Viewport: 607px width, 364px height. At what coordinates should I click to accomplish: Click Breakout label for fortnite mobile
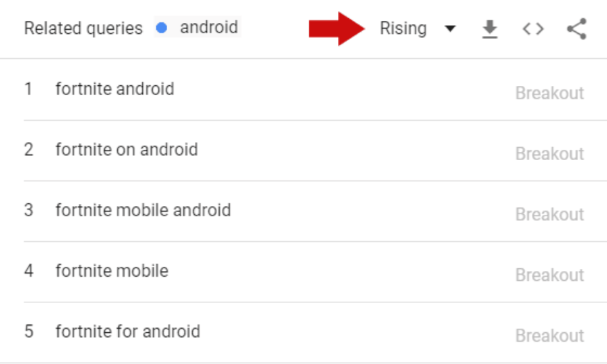coord(549,275)
